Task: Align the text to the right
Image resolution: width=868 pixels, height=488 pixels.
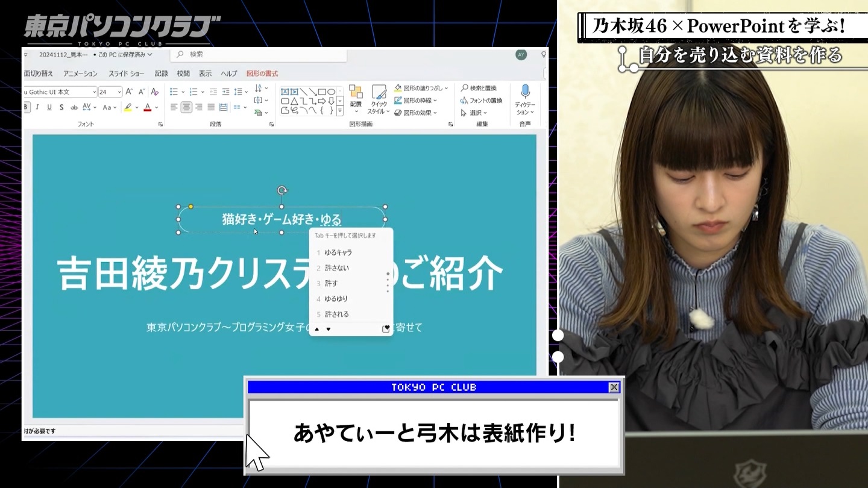Action: [199, 107]
